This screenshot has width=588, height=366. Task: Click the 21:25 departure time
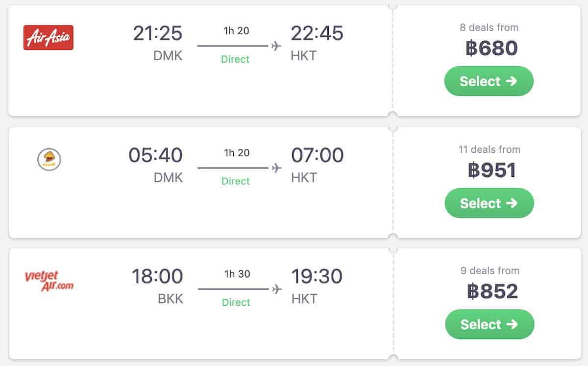coord(158,33)
